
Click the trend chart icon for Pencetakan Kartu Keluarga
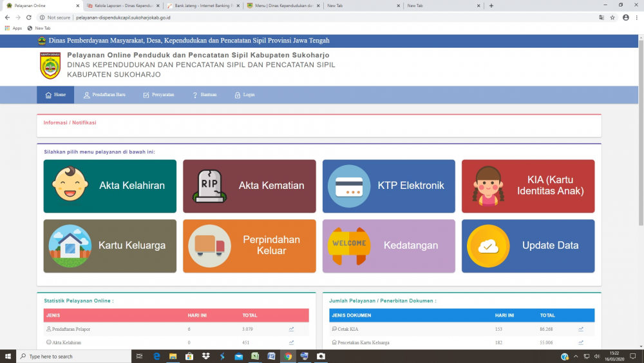coord(581,342)
